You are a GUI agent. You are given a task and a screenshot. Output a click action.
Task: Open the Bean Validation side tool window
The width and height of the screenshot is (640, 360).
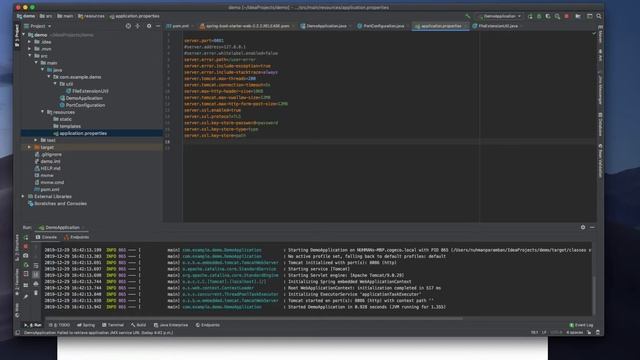[600, 160]
